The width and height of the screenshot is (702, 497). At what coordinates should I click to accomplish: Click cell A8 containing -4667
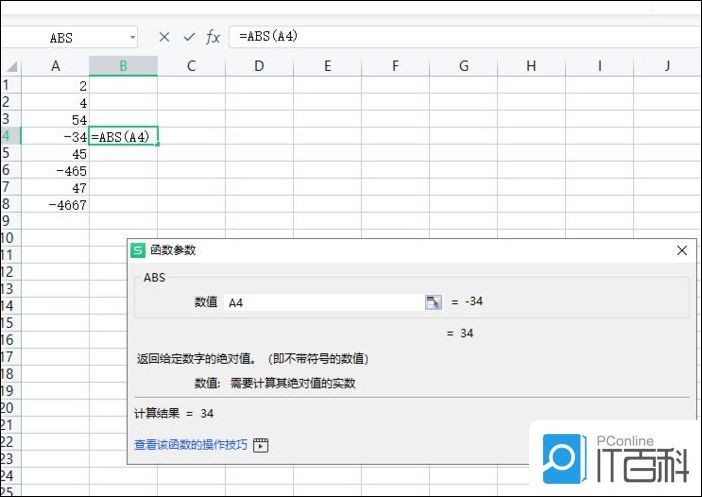pyautogui.click(x=56, y=205)
